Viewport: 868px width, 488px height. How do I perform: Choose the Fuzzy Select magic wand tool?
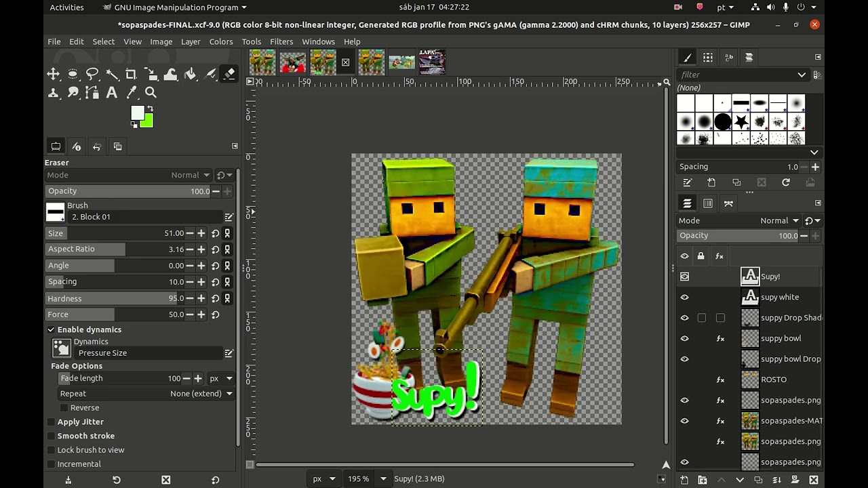[x=112, y=75]
